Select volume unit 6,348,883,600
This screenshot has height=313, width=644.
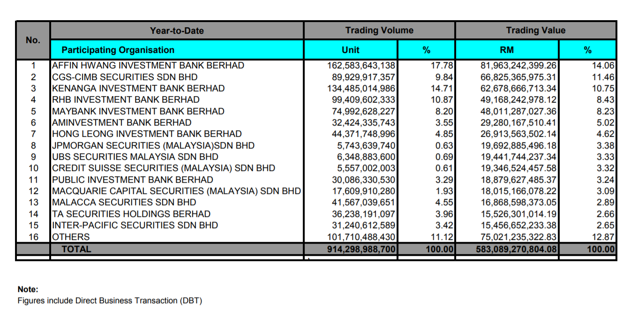pos(366,156)
